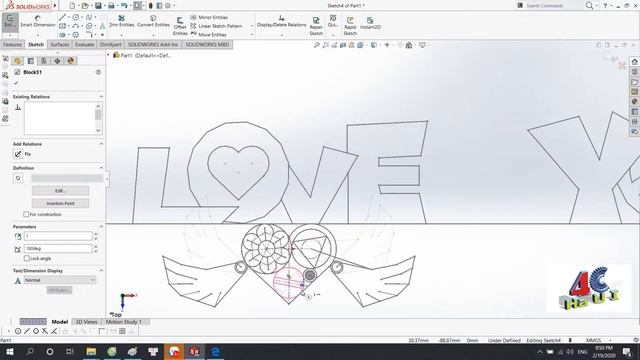The image size is (640, 360).
Task: Switch to the DimXpert tab
Action: (x=111, y=44)
